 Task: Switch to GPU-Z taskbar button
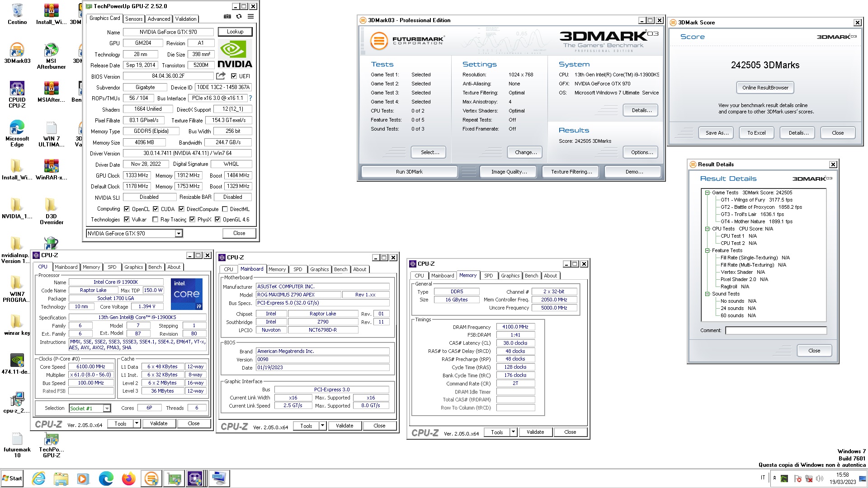click(174, 479)
